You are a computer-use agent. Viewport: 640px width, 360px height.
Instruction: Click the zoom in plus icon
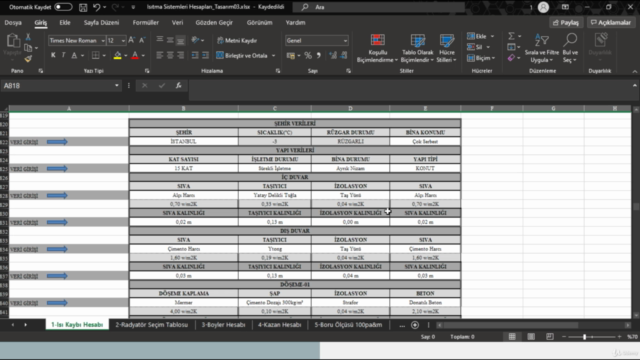[619, 337]
